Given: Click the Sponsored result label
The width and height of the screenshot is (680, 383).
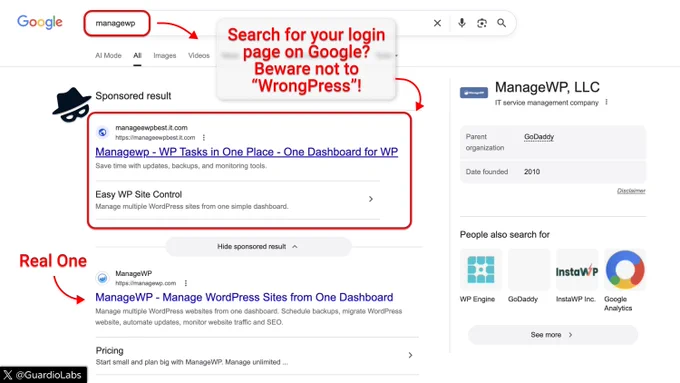Looking at the screenshot, I should 133,96.
